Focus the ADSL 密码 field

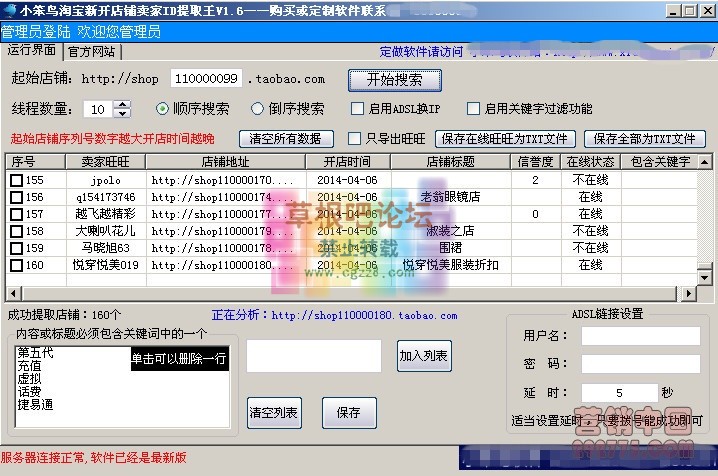pos(641,364)
